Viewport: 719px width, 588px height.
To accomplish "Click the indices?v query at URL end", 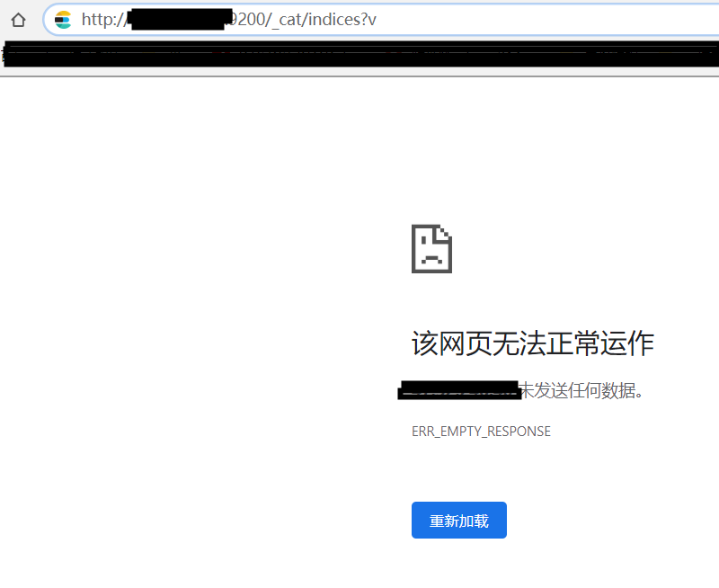I will click(342, 20).
